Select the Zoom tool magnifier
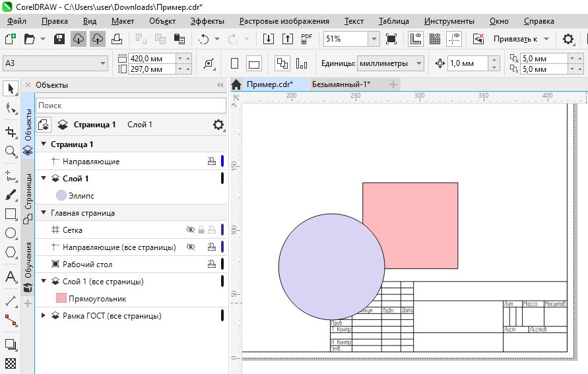The height and width of the screenshot is (374, 588). [x=10, y=151]
